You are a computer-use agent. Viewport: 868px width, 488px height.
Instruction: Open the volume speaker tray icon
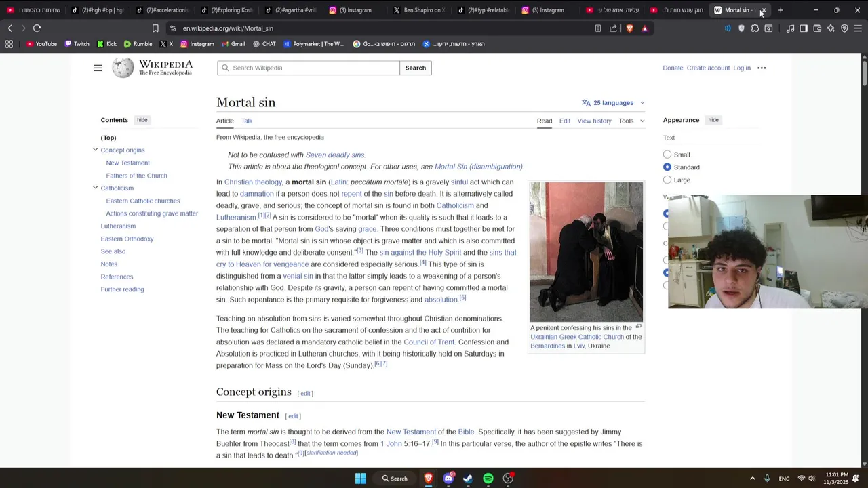(812, 479)
